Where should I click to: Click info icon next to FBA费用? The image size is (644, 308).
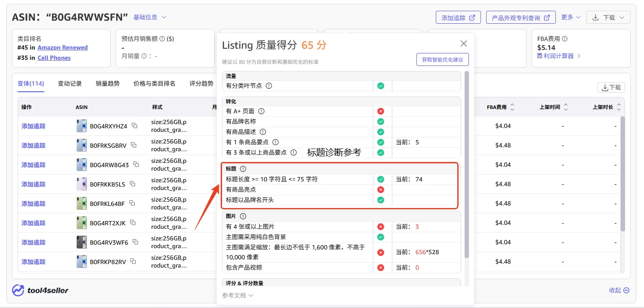click(564, 39)
